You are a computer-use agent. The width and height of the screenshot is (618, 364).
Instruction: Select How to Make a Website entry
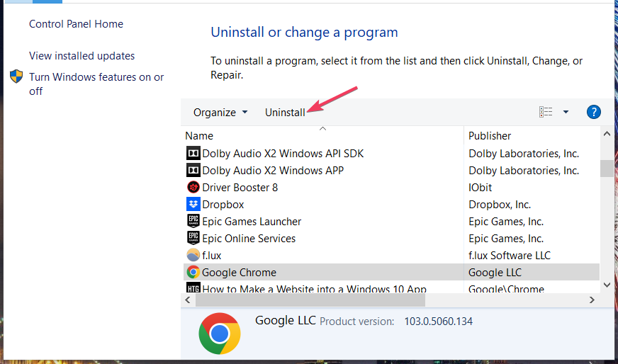click(x=314, y=289)
